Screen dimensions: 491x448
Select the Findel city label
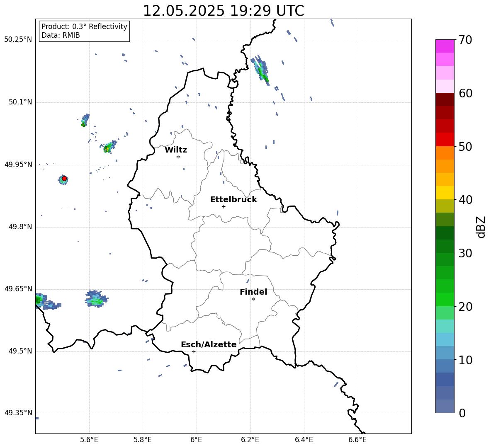pos(253,292)
